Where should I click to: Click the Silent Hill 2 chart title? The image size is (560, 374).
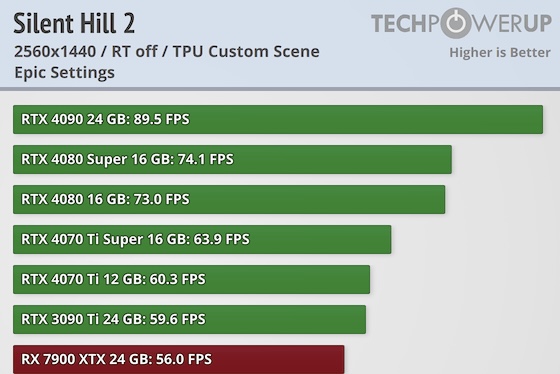pyautogui.click(x=74, y=23)
